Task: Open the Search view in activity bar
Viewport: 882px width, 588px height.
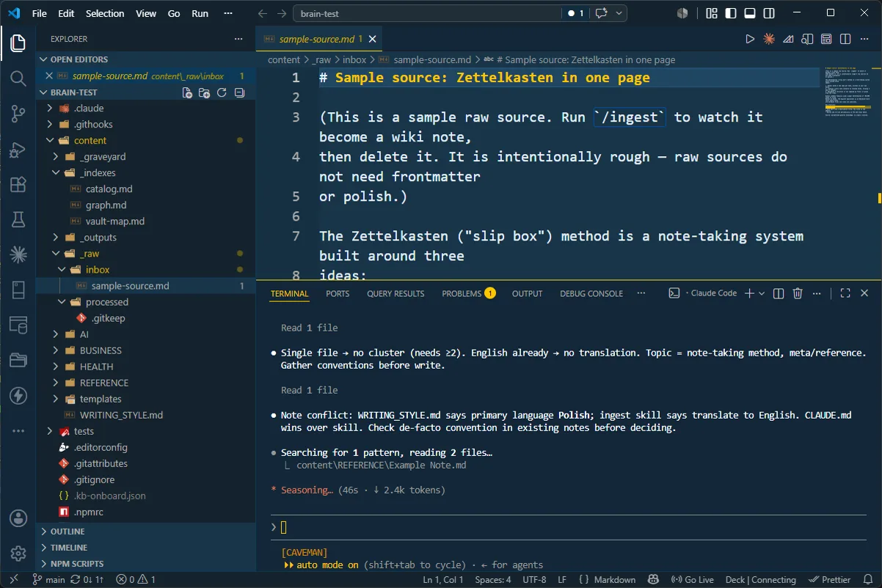Action: pyautogui.click(x=18, y=78)
